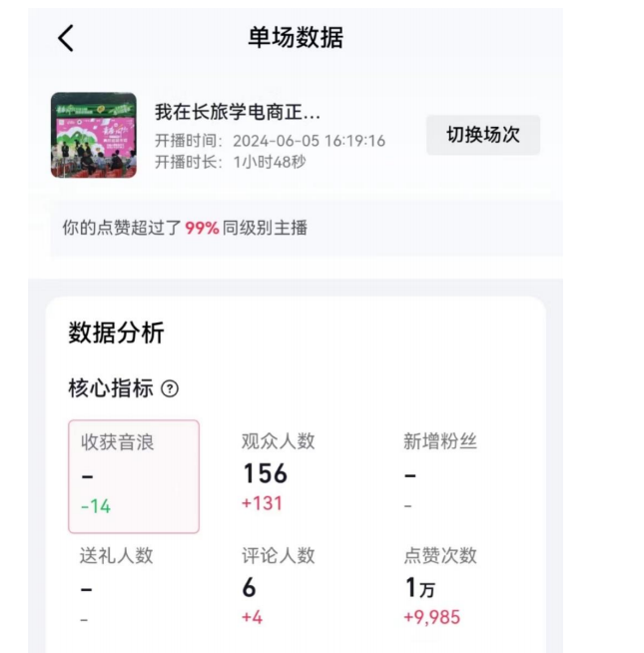Screen dimensions: 644x653
Task: Click the 数据分析 section heading
Action: click(116, 333)
